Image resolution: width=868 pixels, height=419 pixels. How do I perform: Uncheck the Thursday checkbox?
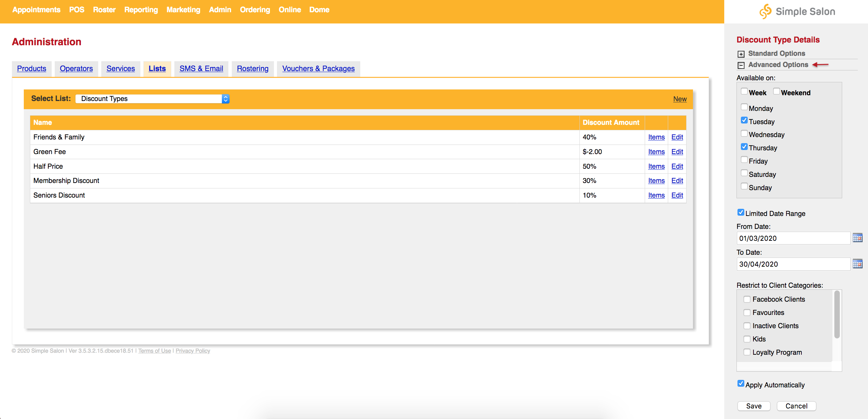click(744, 147)
